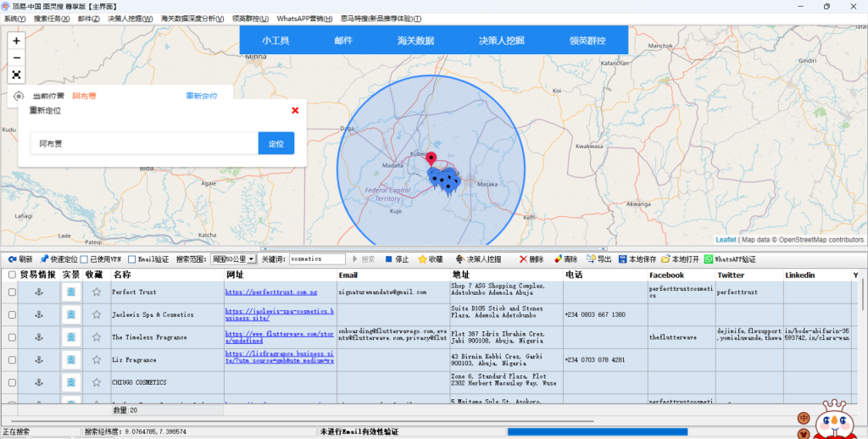Check the row checkbox for Perfect Trust
Image resolution: width=868 pixels, height=439 pixels.
[12, 292]
